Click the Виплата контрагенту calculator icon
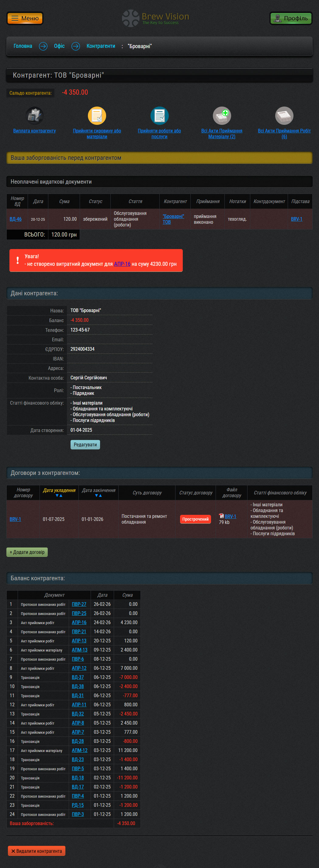Image resolution: width=319 pixels, height=868 pixels. [34, 116]
